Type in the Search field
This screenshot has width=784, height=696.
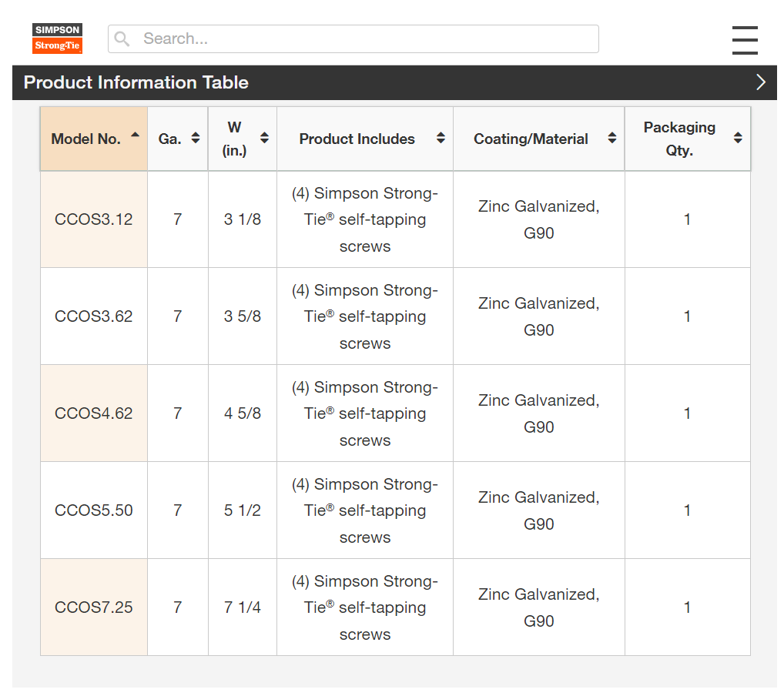[362, 39]
